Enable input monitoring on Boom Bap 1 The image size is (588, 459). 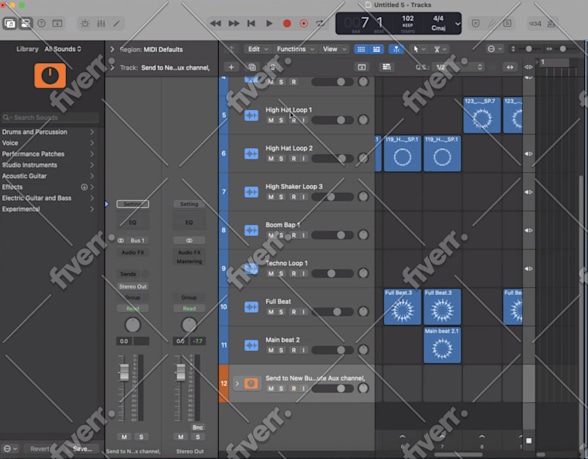304,235
